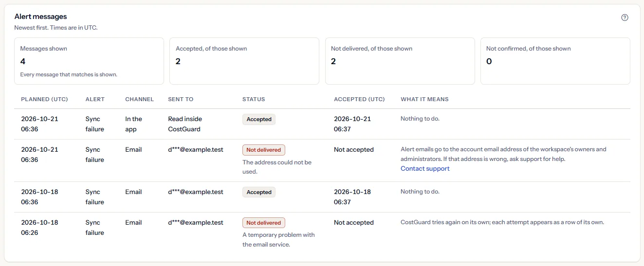Open the Contact support link
Viewport: 644px width, 266px height.
pyautogui.click(x=425, y=169)
